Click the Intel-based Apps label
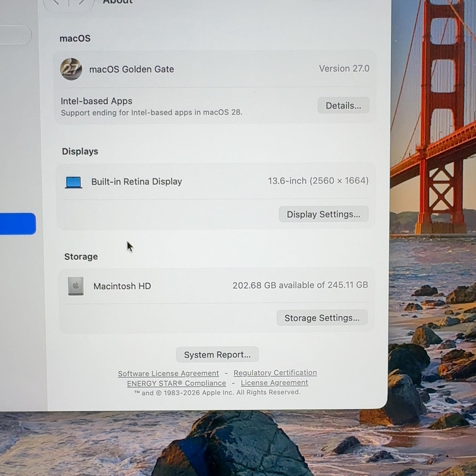476x476 pixels. [96, 101]
